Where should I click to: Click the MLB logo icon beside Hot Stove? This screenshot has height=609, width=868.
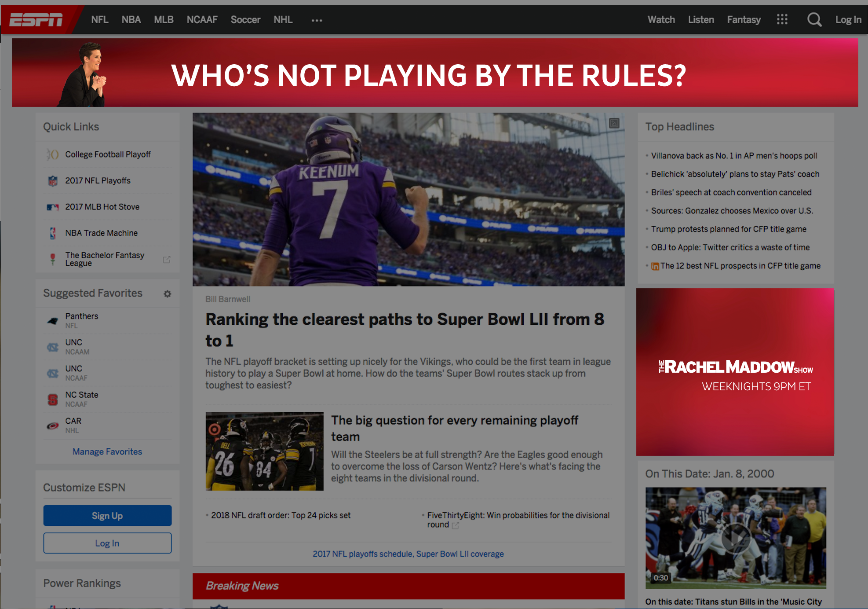[x=53, y=207]
